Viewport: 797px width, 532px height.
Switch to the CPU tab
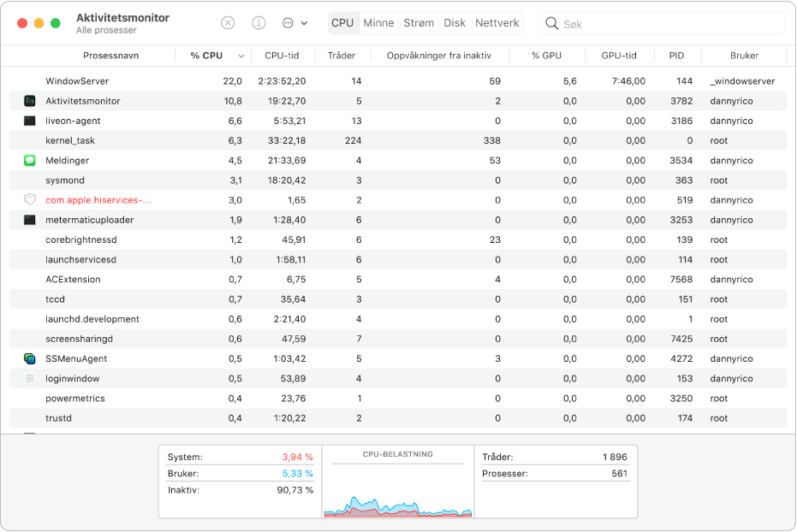(342, 23)
